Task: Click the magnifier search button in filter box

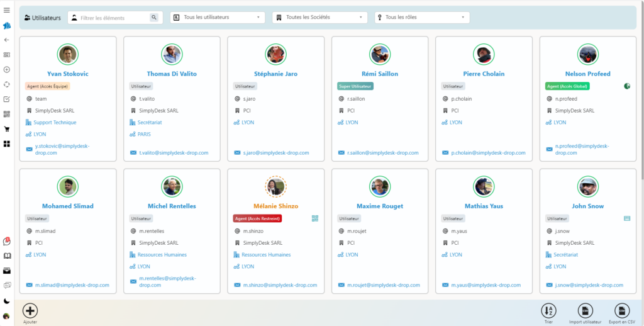Action: [153, 18]
